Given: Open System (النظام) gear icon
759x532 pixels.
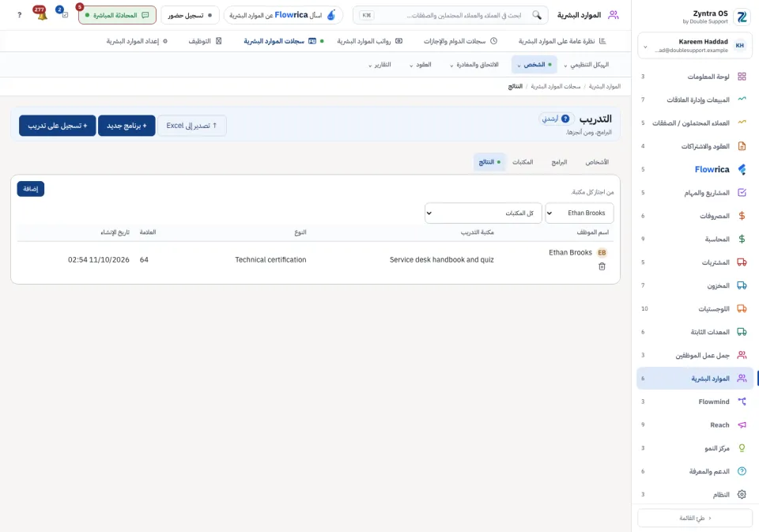Looking at the screenshot, I should click(742, 495).
